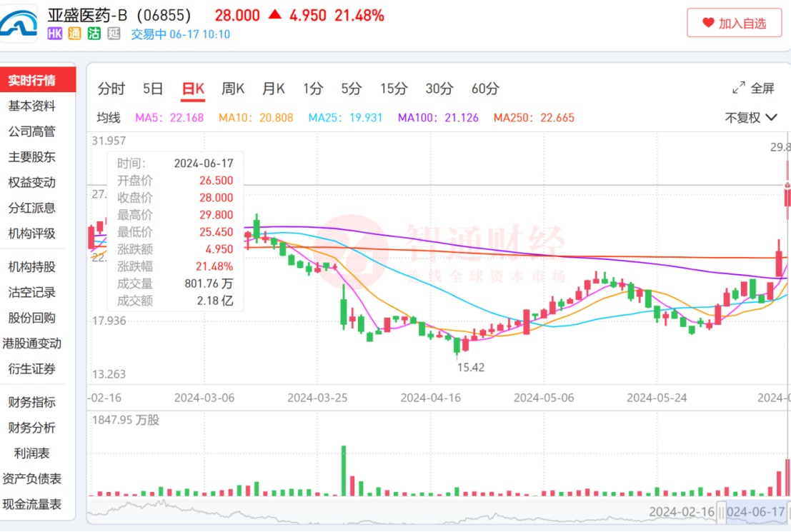The width and height of the screenshot is (791, 532).
Task: Click the tallest green volume bar
Action: [x=344, y=470]
